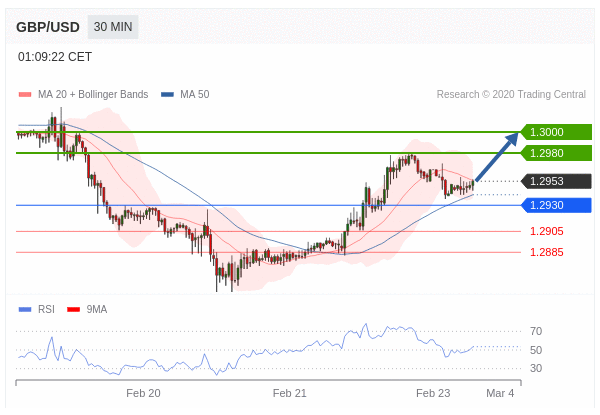Image resolution: width=600 pixels, height=415 pixels.
Task: Select the 1.2930 blue pivot label
Action: 556,205
